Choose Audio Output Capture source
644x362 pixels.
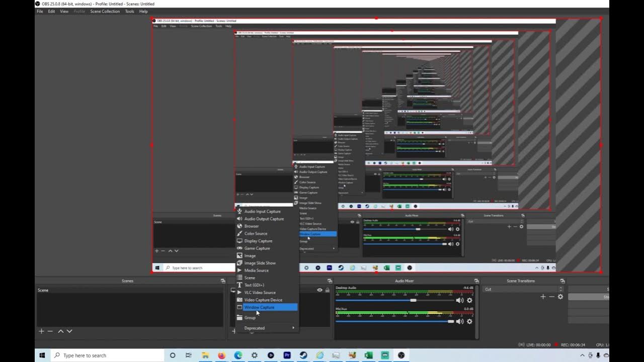coord(266,219)
